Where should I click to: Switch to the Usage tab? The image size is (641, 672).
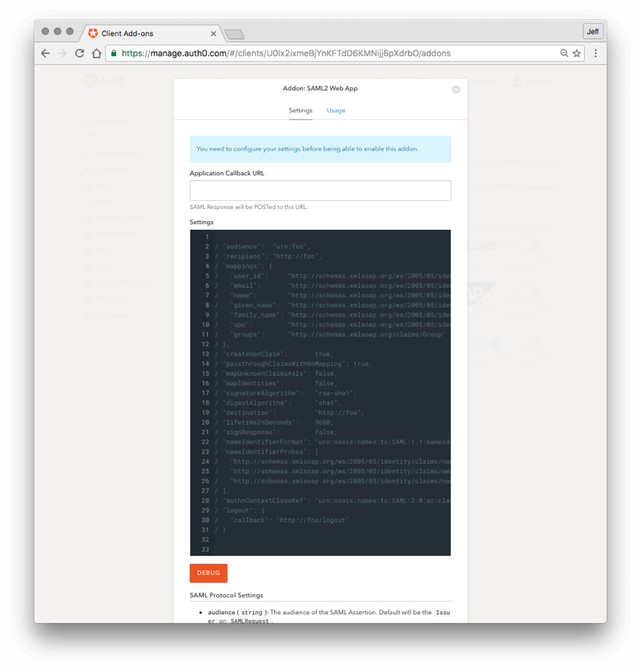click(x=336, y=111)
